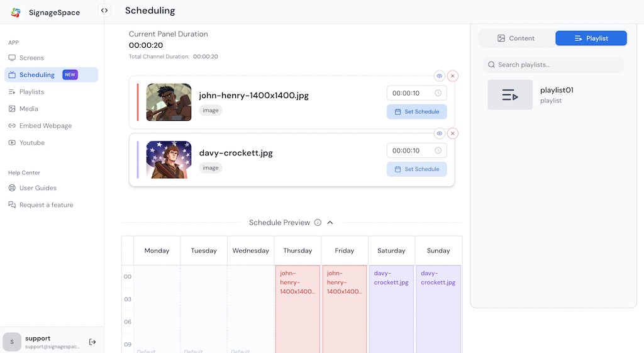The image size is (644, 353).
Task: Set Schedule for davy-crockett.jpg
Action: (x=416, y=169)
